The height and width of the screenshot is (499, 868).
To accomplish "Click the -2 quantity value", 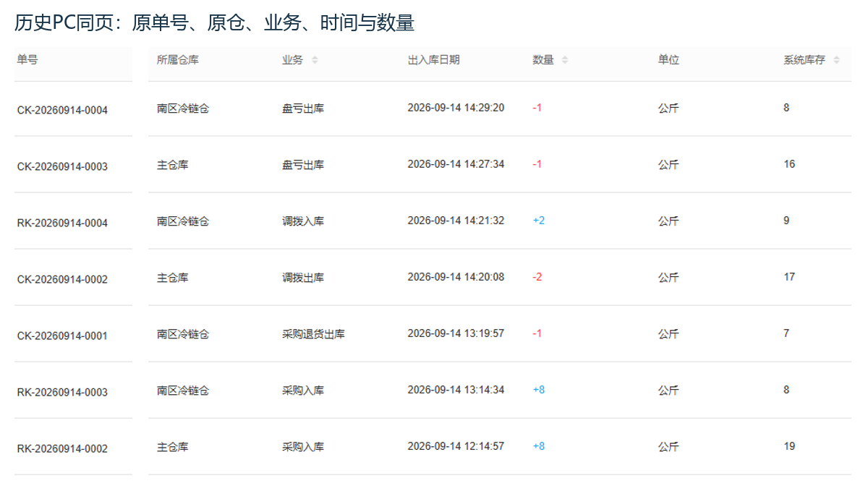I will click(537, 277).
